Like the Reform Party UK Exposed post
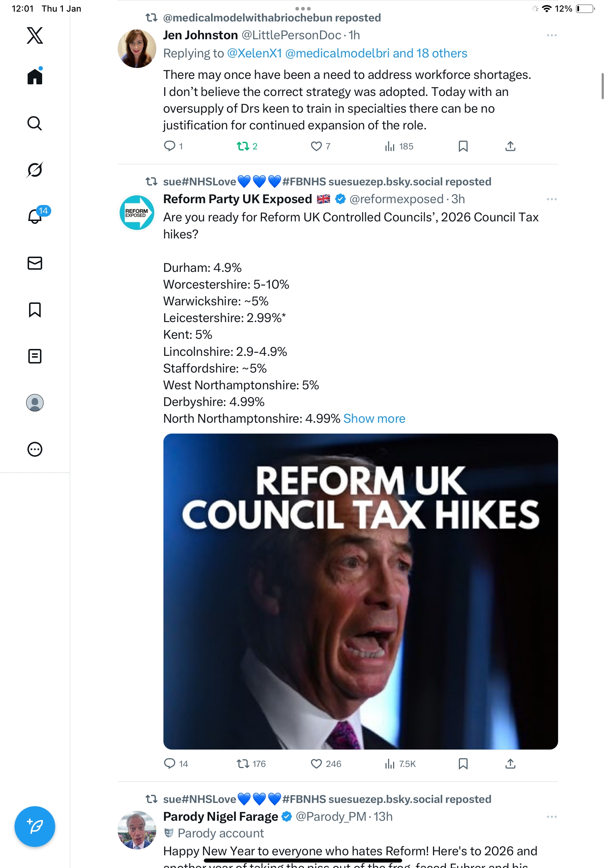The width and height of the screenshot is (606, 868). click(316, 764)
